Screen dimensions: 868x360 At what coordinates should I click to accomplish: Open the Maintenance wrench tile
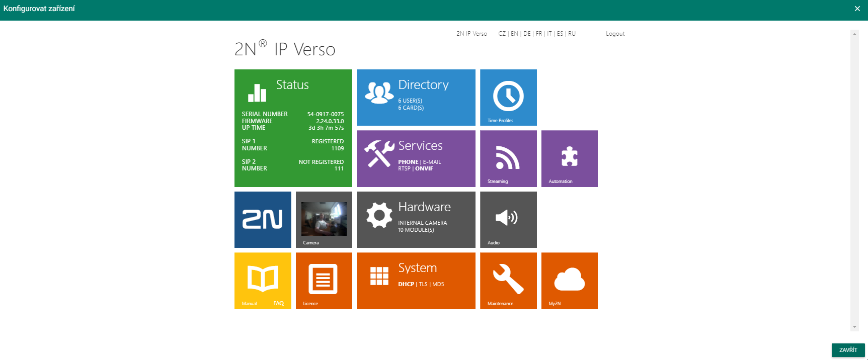508,281
